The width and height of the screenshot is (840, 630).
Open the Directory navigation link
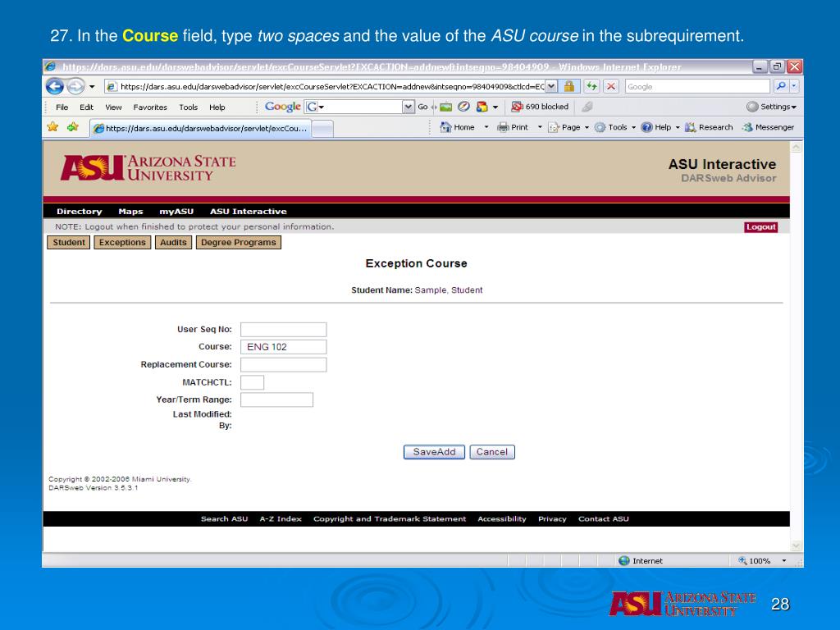(x=80, y=211)
